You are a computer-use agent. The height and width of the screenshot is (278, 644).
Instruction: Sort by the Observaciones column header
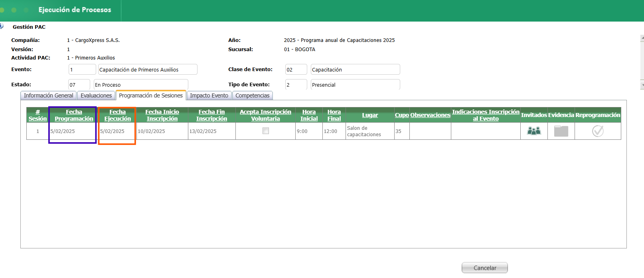[430, 115]
